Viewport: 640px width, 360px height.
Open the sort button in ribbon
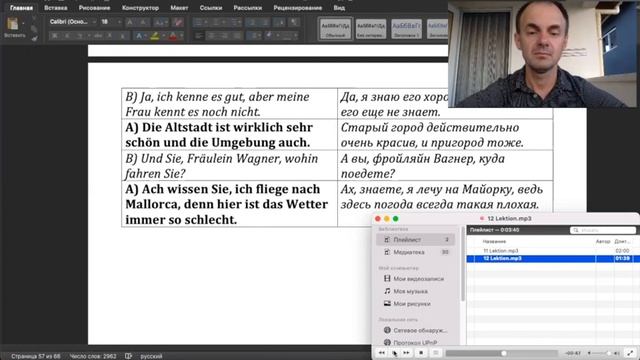280,22
